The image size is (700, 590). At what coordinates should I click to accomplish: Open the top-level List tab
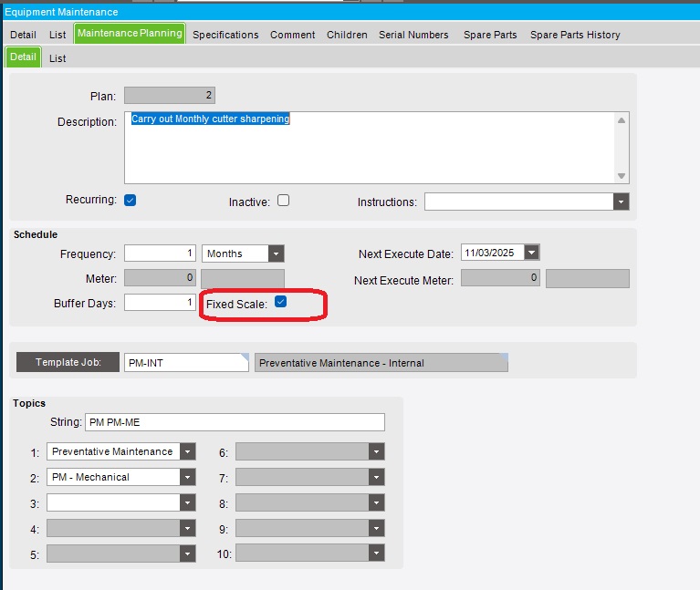pos(57,35)
